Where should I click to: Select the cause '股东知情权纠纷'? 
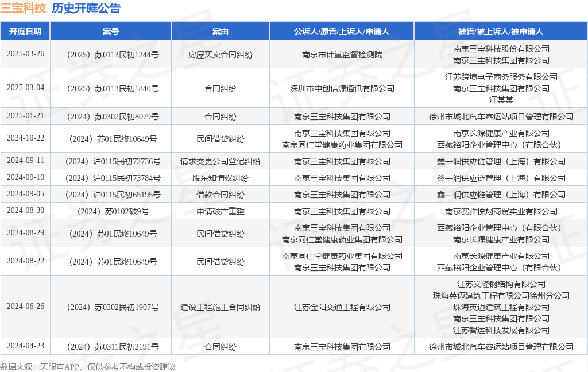pyautogui.click(x=220, y=178)
